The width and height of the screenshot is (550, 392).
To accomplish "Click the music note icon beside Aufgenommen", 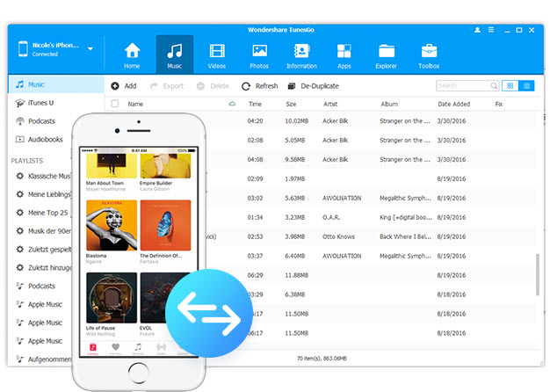I will (x=20, y=359).
